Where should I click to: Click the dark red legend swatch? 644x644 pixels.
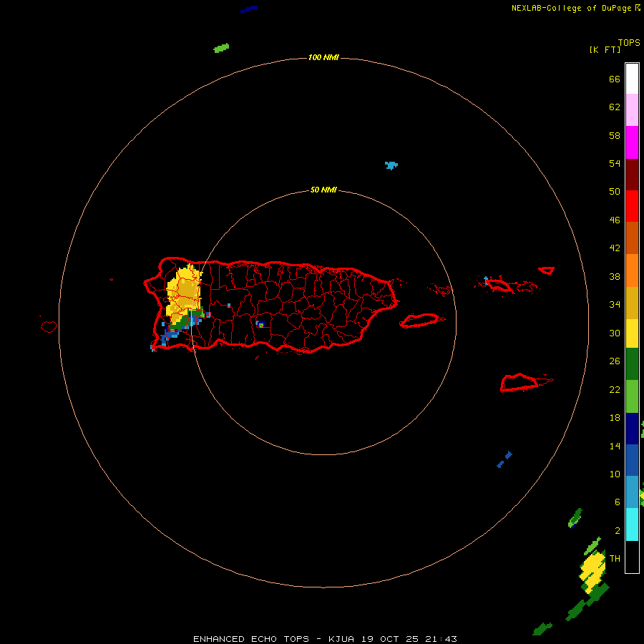(x=632, y=175)
